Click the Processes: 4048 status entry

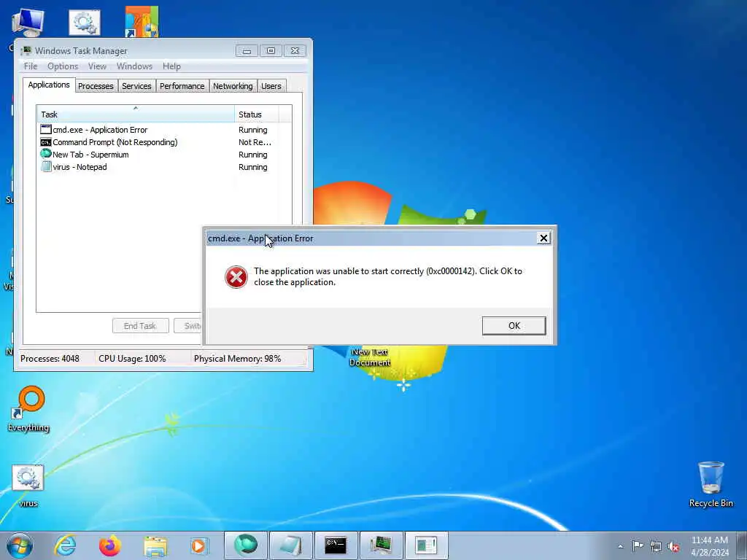point(50,359)
